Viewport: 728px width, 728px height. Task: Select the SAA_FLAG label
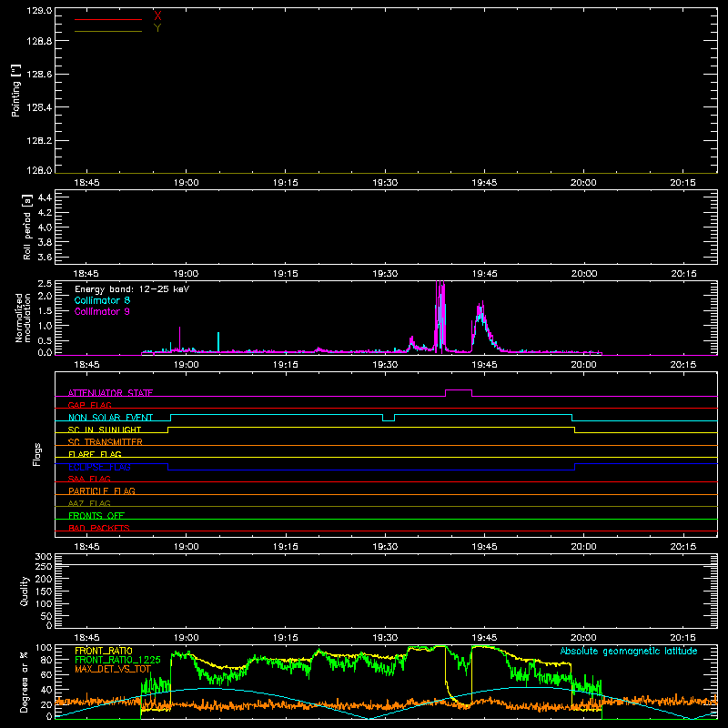point(89,479)
